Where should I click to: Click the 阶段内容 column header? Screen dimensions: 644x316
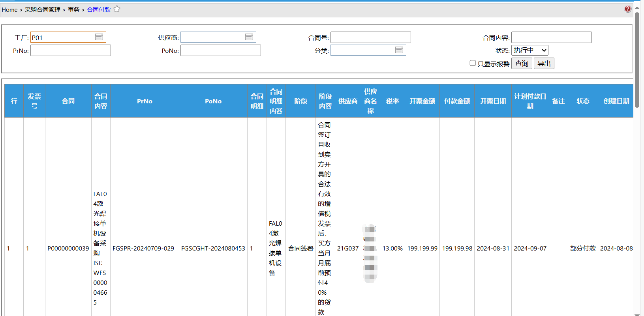coord(325,101)
